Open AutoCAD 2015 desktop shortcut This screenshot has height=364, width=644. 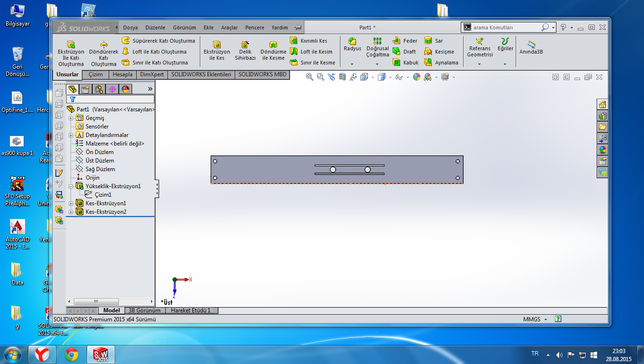(18, 234)
